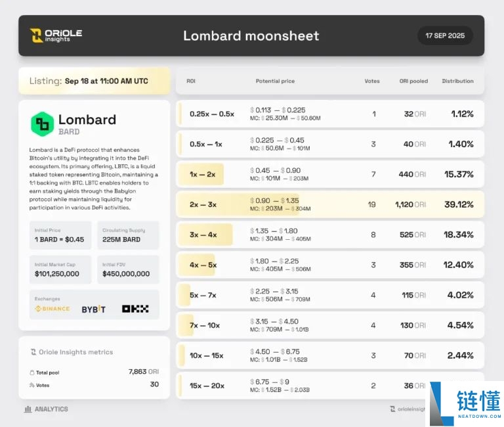Click the 525 ORI pooled amount
The width and height of the screenshot is (504, 427).
point(413,235)
